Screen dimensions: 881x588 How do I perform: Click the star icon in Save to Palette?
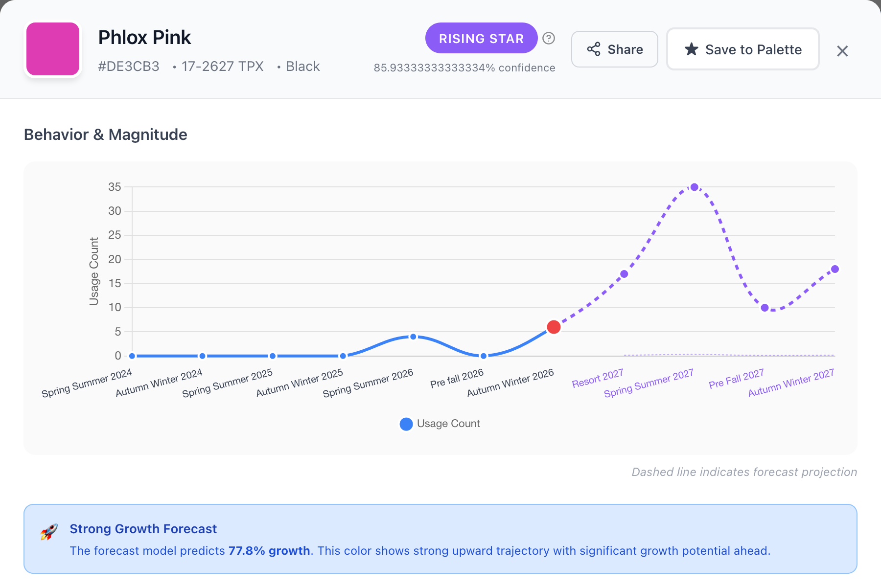point(691,49)
